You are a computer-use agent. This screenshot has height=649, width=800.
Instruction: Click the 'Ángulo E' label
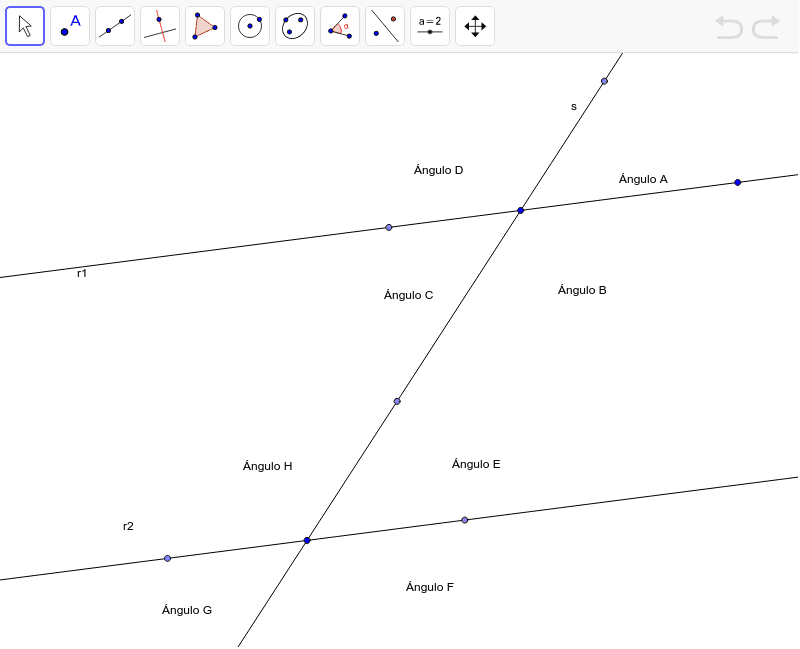point(476,464)
